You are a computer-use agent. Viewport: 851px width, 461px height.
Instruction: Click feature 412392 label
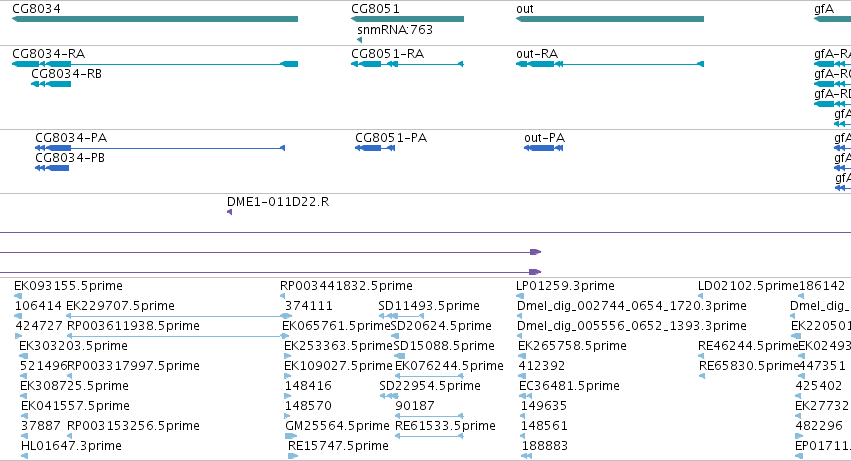click(x=542, y=366)
